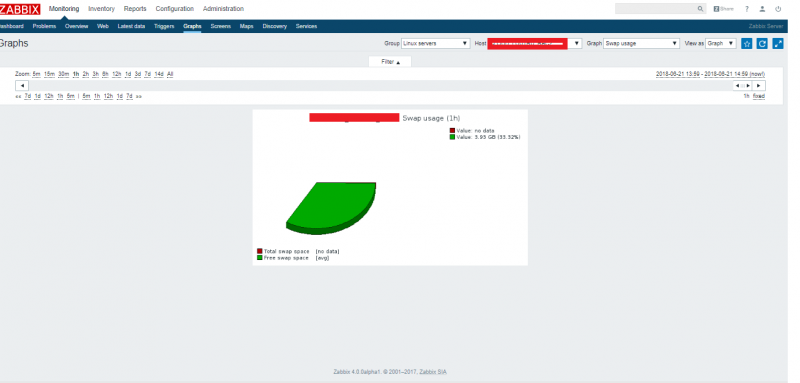Screen dimensions: 800x383
Task: Go to the Latest data tab
Action: coord(131,26)
